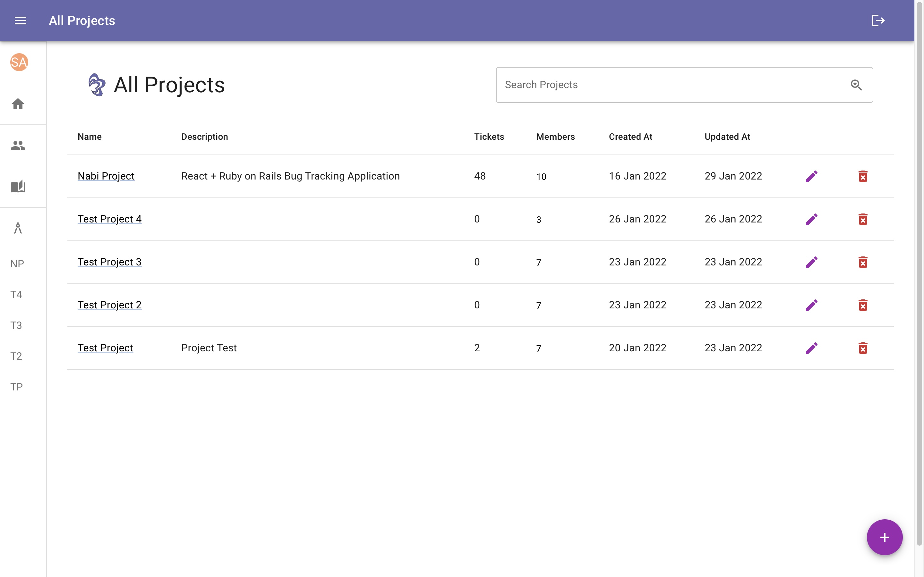
Task: Click the search magnifier icon
Action: point(856,85)
